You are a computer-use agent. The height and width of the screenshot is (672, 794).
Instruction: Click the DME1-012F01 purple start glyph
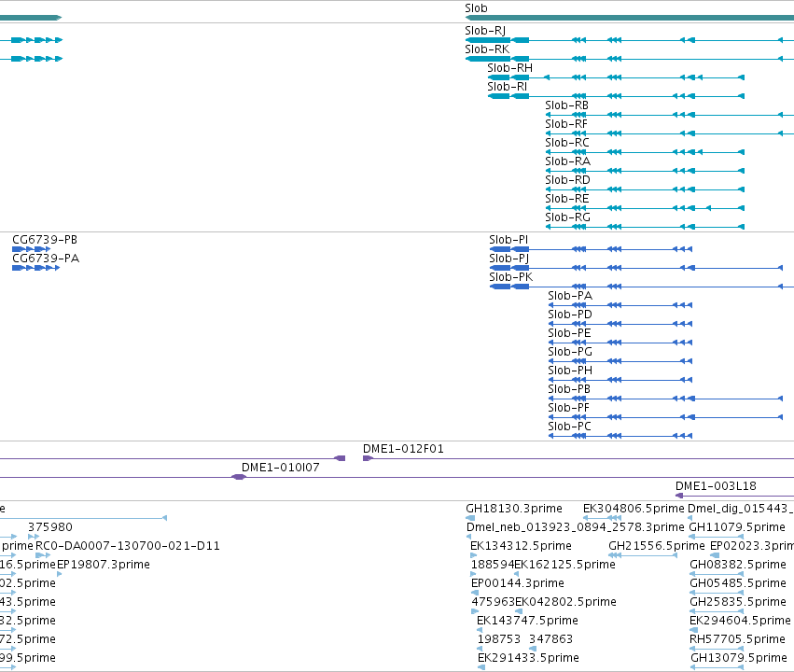coord(369,459)
